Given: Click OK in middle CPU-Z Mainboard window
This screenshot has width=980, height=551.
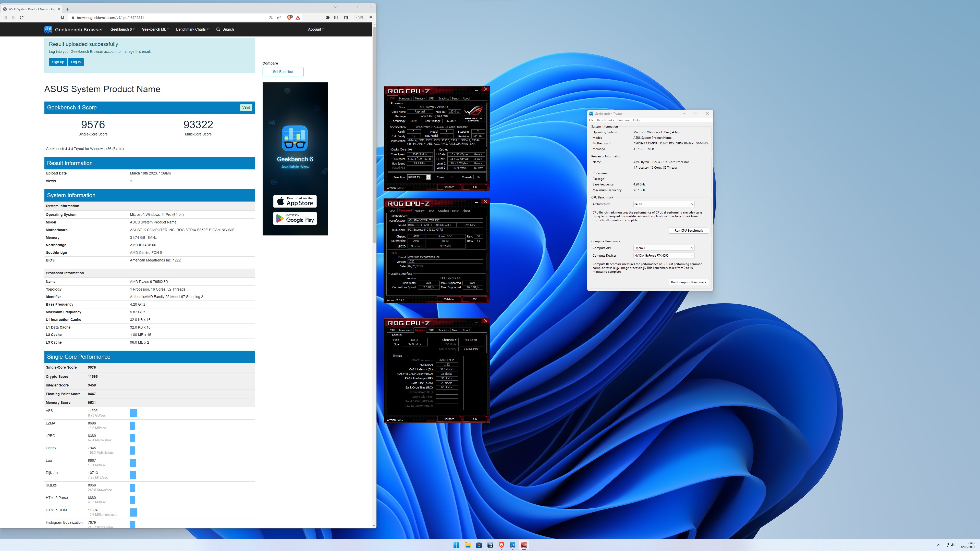Looking at the screenshot, I should click(475, 299).
